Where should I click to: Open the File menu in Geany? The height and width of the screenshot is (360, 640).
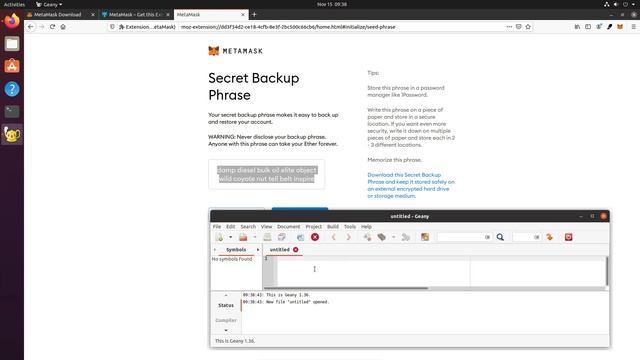(217, 227)
